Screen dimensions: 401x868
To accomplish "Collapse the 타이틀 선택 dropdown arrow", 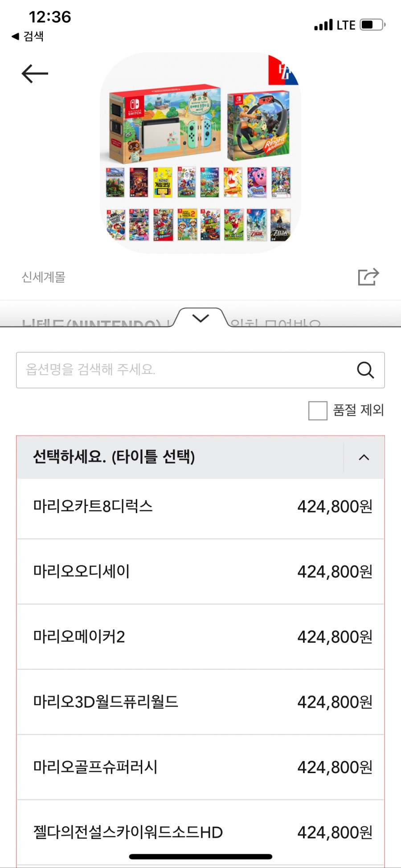I will pyautogui.click(x=364, y=457).
